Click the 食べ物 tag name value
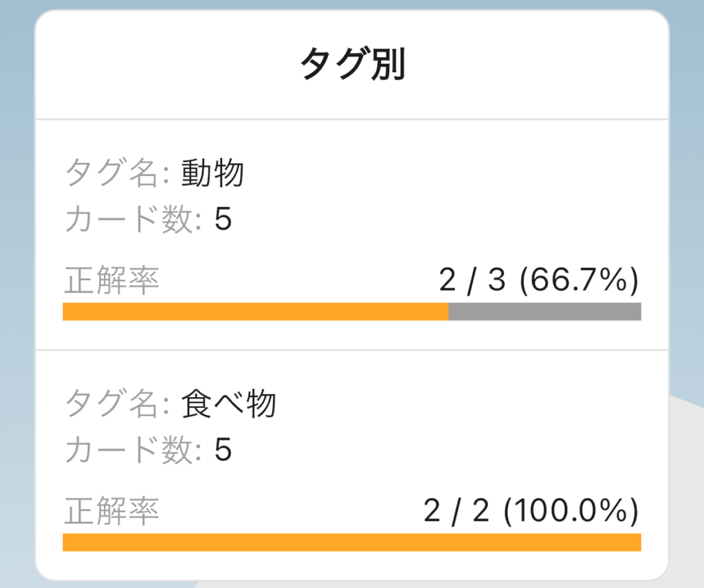The width and height of the screenshot is (704, 588). point(228,404)
